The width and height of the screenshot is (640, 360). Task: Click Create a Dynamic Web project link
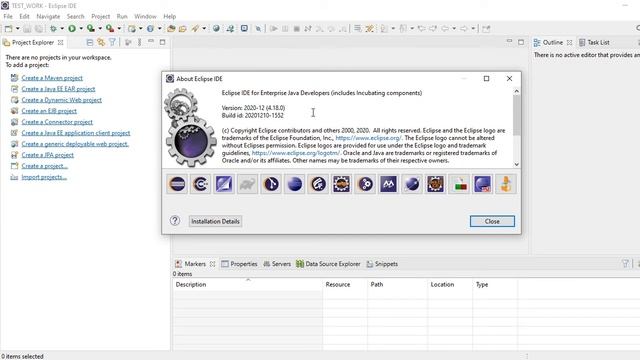click(62, 100)
